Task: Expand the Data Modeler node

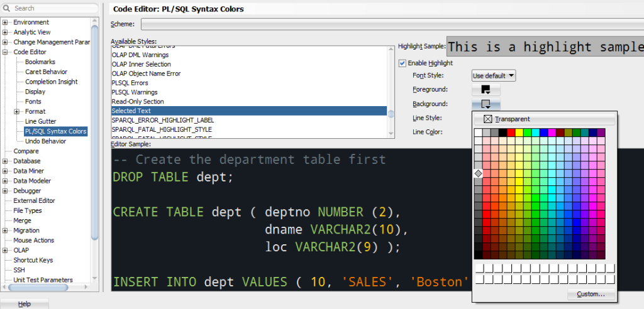Action: 5,180
